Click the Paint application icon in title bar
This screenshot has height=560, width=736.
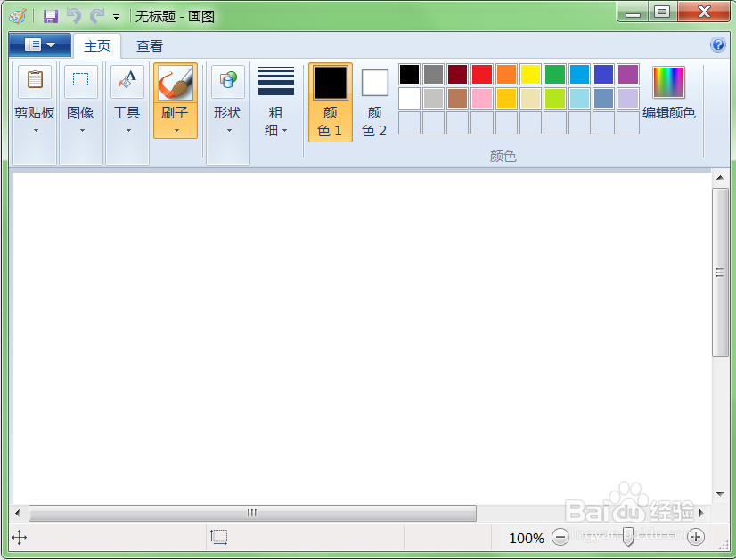tap(18, 16)
